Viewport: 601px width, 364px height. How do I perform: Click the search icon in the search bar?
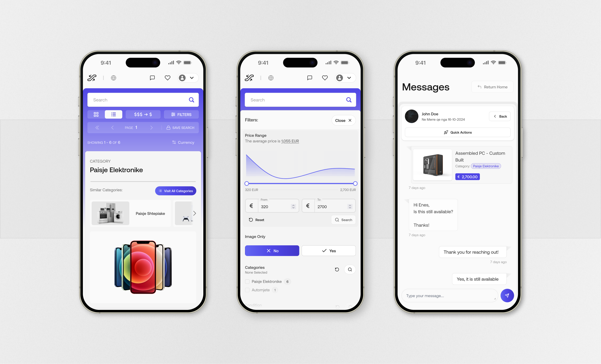pos(192,100)
